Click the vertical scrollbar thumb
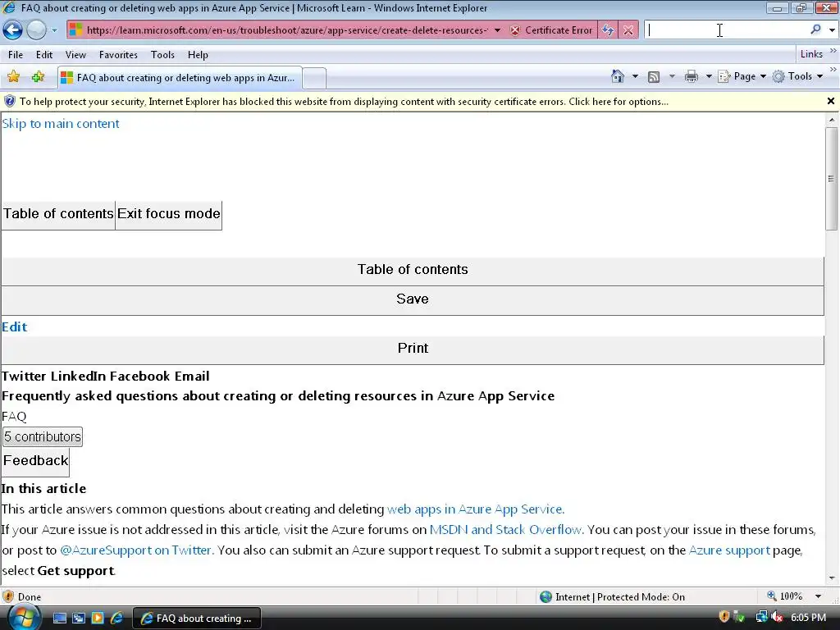840x630 pixels. pyautogui.click(x=832, y=178)
